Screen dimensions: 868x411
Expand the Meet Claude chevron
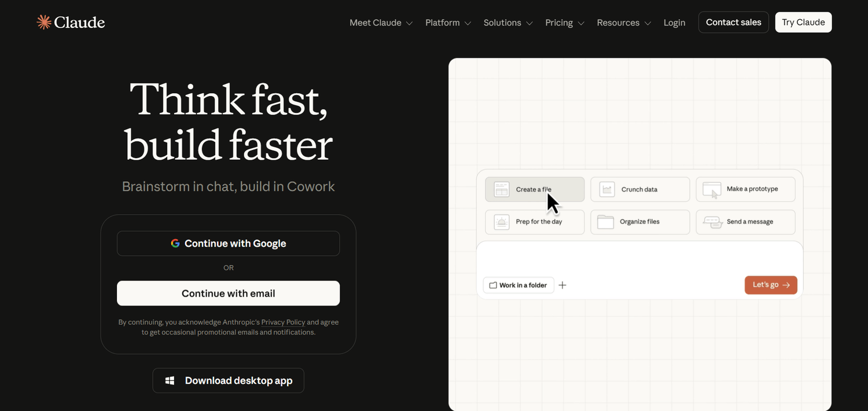pyautogui.click(x=409, y=24)
